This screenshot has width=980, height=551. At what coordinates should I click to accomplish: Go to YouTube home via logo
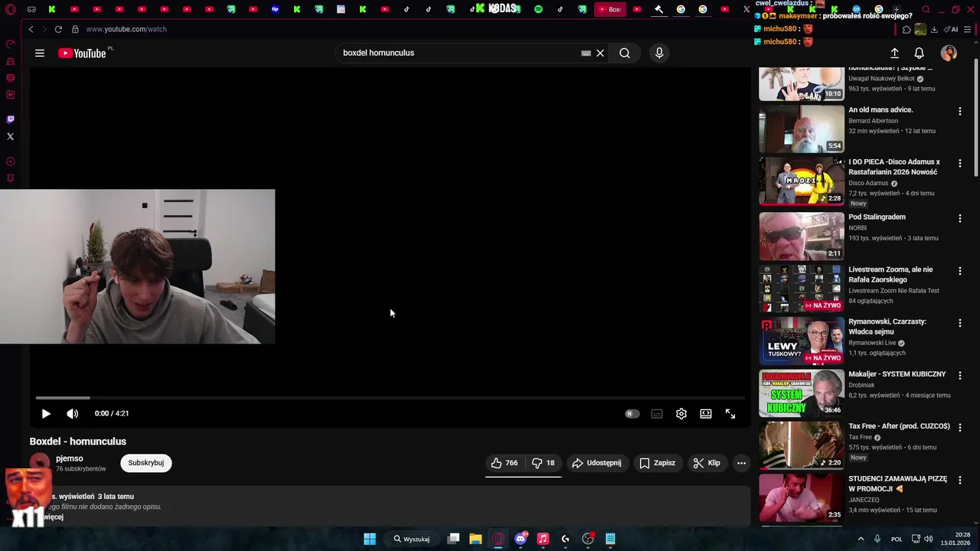pos(82,53)
